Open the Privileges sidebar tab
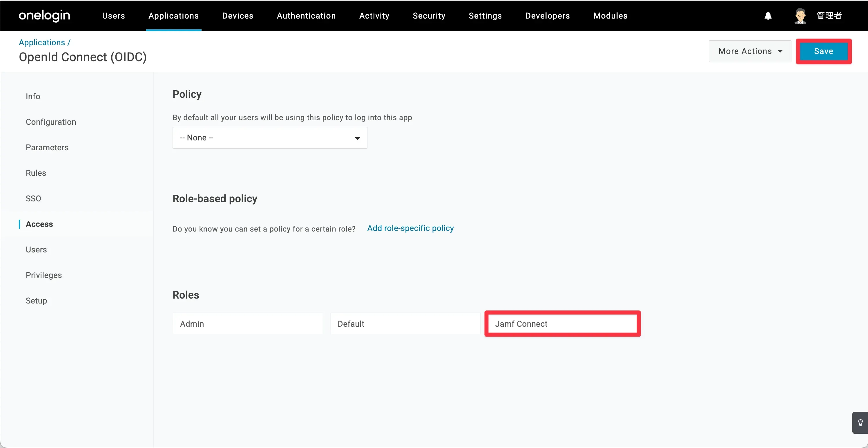This screenshot has height=448, width=868. (44, 275)
